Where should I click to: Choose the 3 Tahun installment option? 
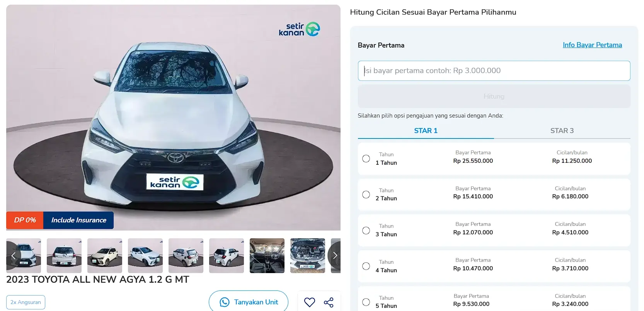pyautogui.click(x=366, y=231)
